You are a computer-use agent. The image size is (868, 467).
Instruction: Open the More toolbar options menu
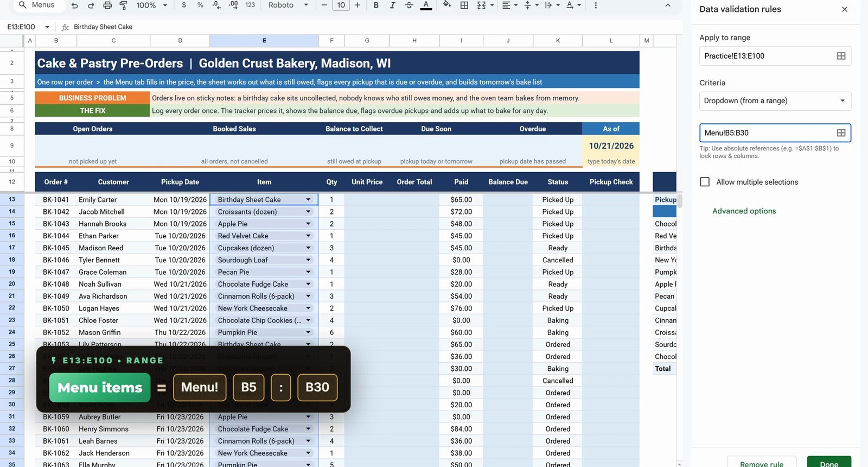coord(596,5)
